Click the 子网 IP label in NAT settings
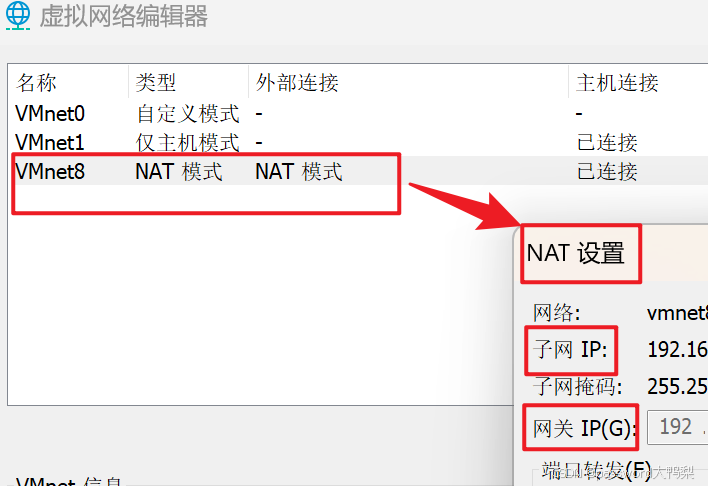 pos(571,350)
